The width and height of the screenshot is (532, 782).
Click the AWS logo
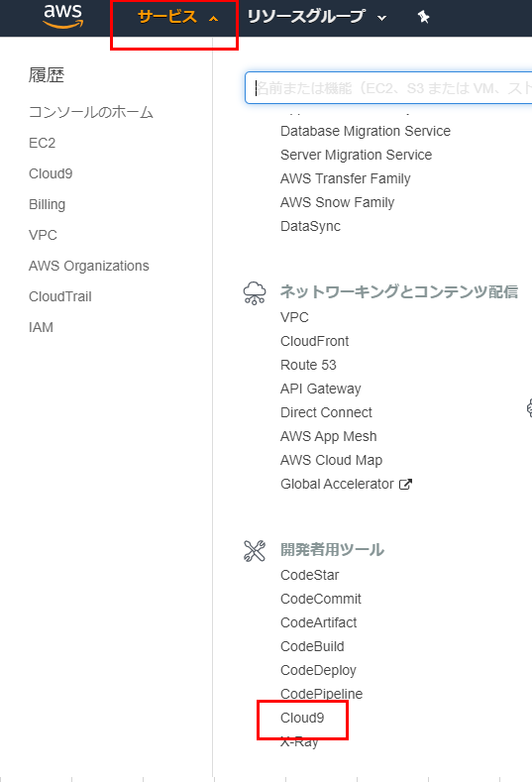(x=62, y=16)
